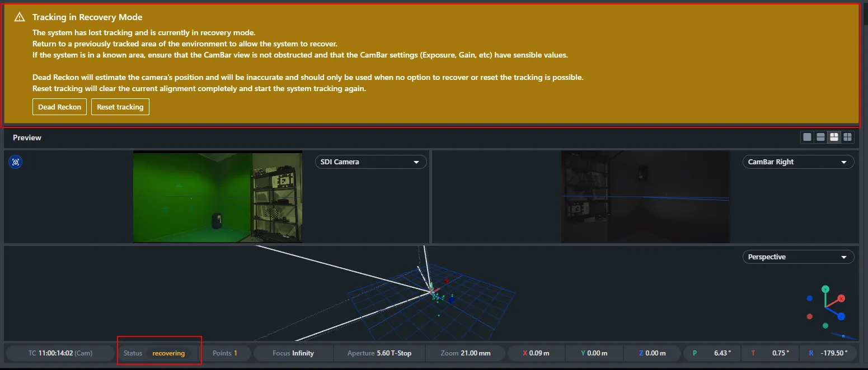Click the warning triangle icon in the banner
This screenshot has width=868, height=370.
point(20,17)
